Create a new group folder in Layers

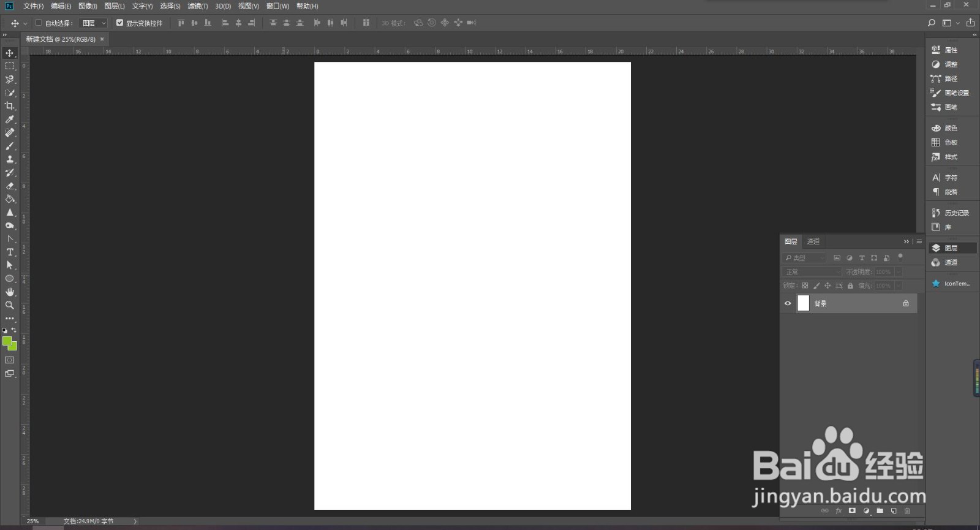point(880,510)
